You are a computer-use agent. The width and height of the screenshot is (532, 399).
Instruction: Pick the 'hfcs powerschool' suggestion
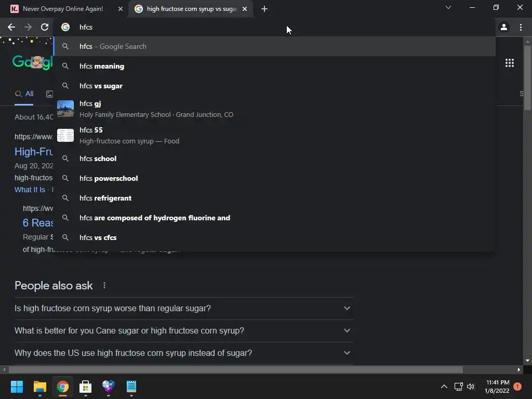click(275, 178)
